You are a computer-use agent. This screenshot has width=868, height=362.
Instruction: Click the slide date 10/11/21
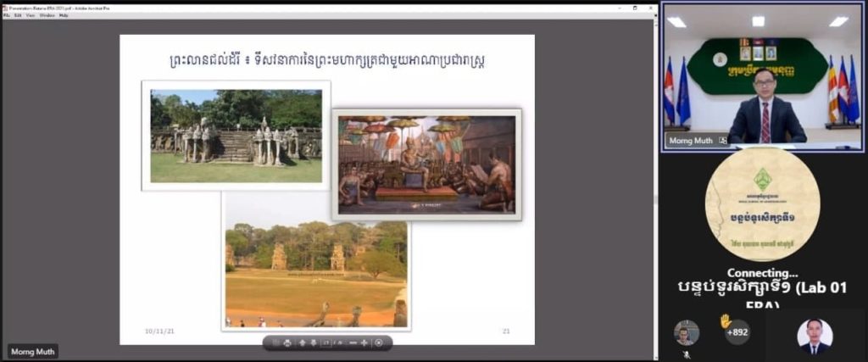click(160, 331)
